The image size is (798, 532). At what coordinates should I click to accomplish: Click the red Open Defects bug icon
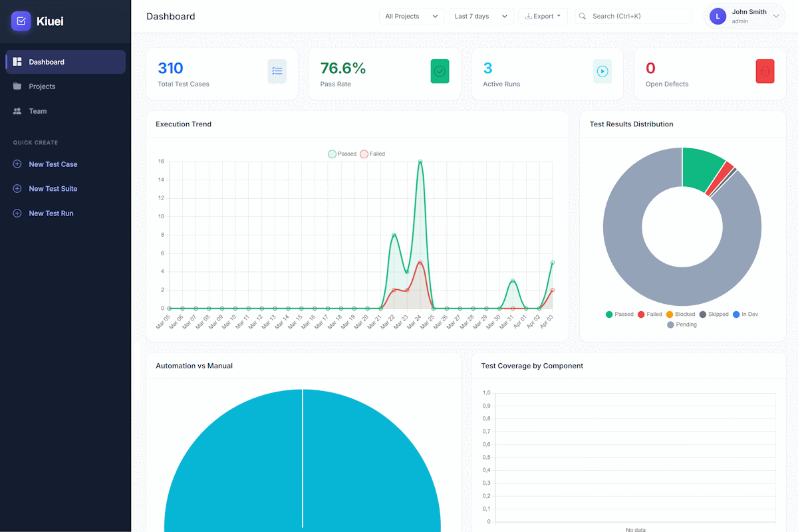(x=765, y=71)
